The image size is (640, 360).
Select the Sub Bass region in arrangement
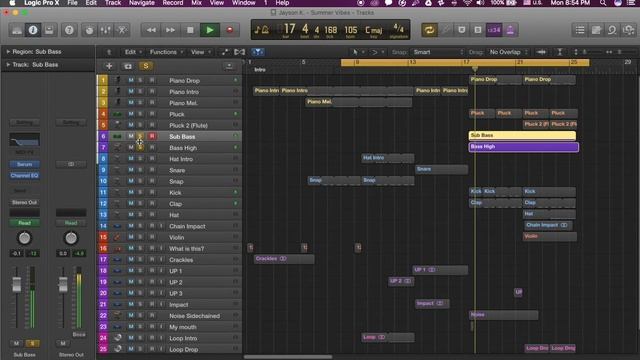(x=522, y=135)
